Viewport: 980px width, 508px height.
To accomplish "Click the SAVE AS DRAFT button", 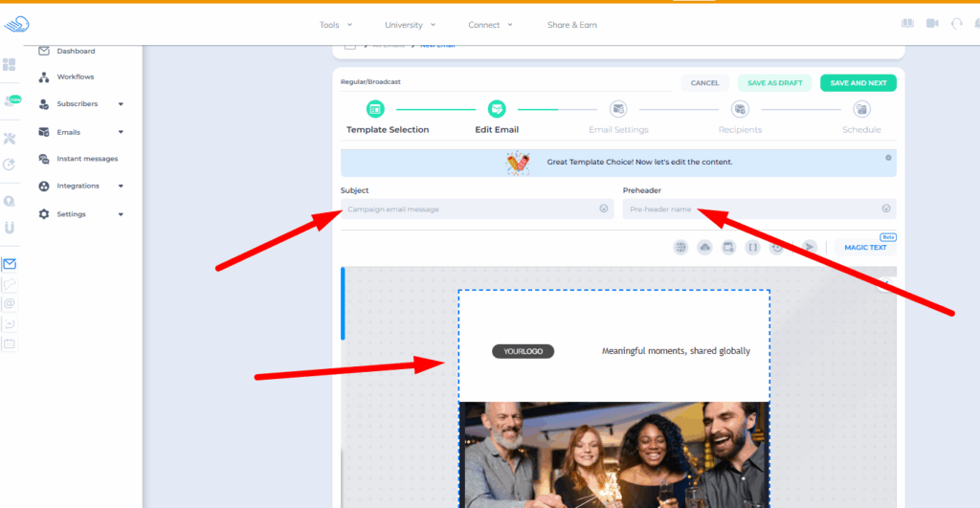I will click(774, 83).
